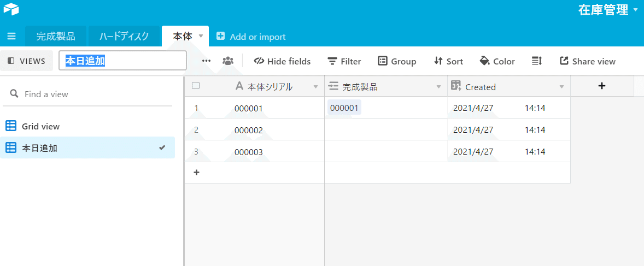Expand the 完成製品 column dropdown
644x266 pixels.
(x=438, y=87)
